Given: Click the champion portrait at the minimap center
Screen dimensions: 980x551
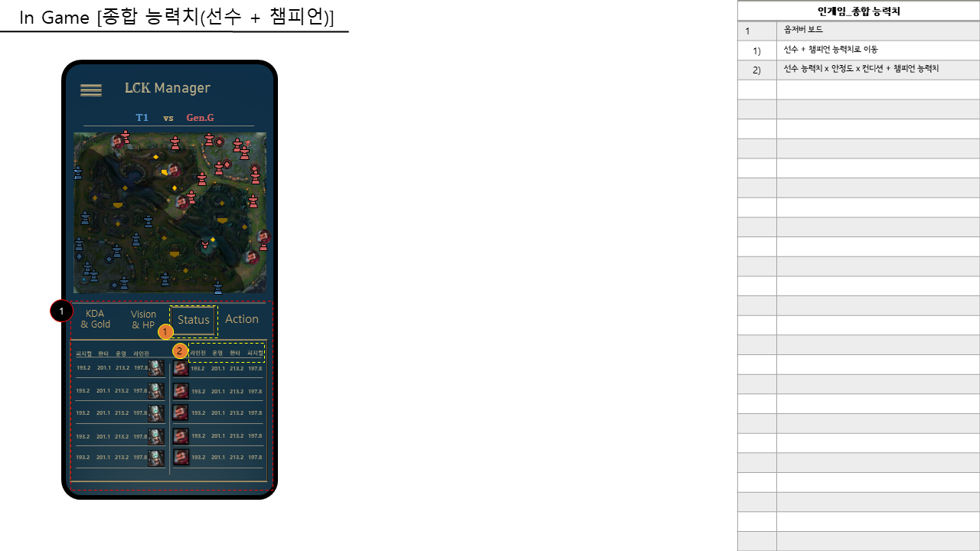Looking at the screenshot, I should click(182, 201).
